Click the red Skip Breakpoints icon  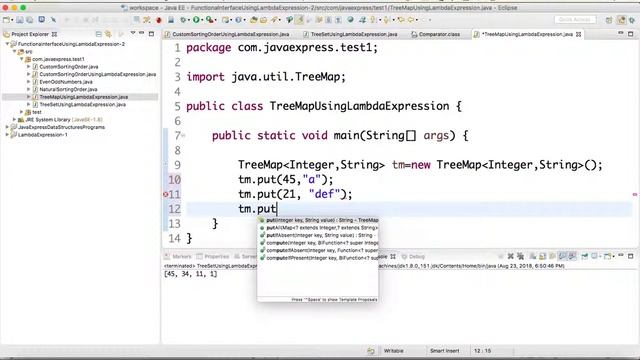pyautogui.click(x=159, y=20)
